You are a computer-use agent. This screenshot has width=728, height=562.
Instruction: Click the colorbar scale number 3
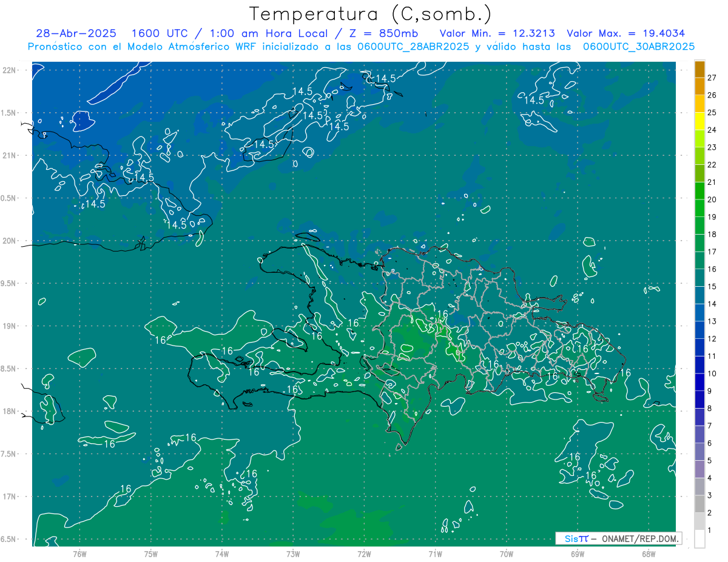(710, 495)
